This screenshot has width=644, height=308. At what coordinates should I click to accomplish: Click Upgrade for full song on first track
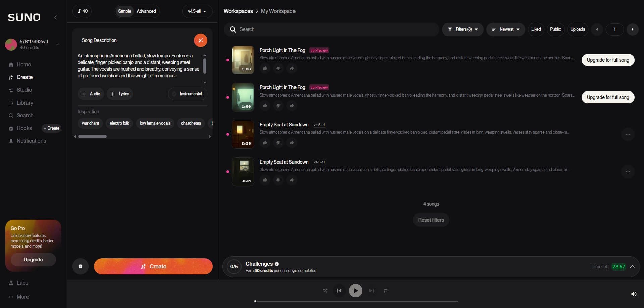click(608, 60)
